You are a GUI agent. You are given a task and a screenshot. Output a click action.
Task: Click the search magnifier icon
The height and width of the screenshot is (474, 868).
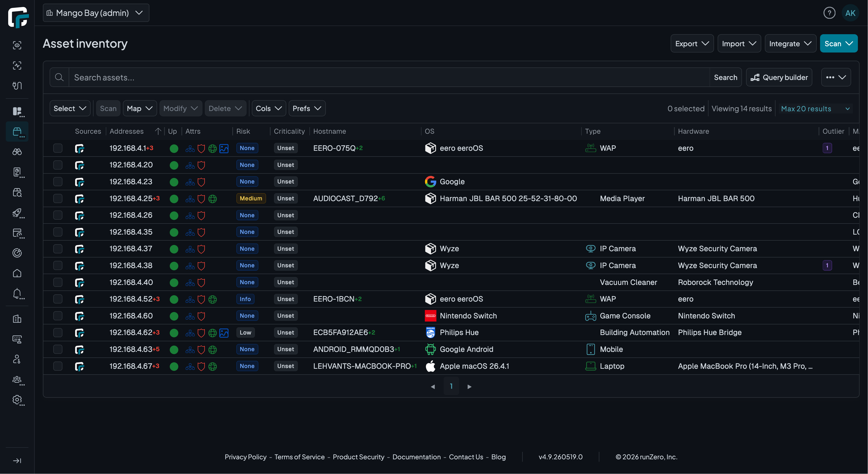point(59,78)
